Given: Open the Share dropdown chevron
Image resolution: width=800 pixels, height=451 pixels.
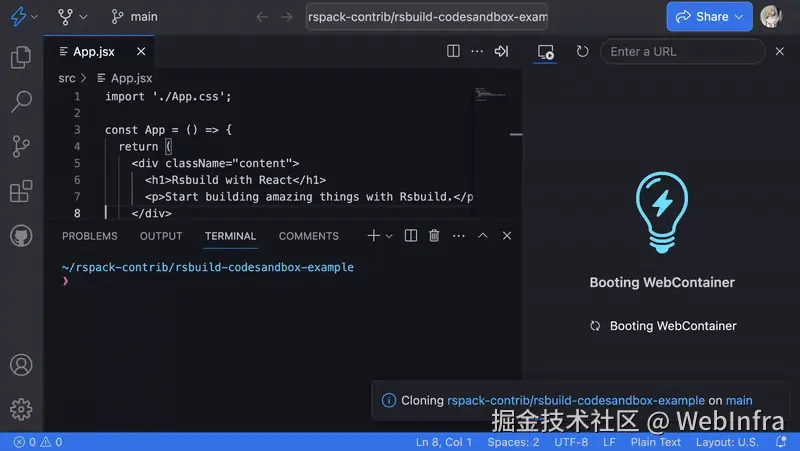Looking at the screenshot, I should click(x=739, y=17).
